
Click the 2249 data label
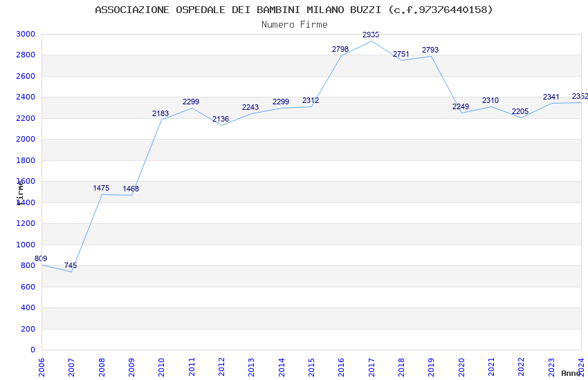[461, 106]
